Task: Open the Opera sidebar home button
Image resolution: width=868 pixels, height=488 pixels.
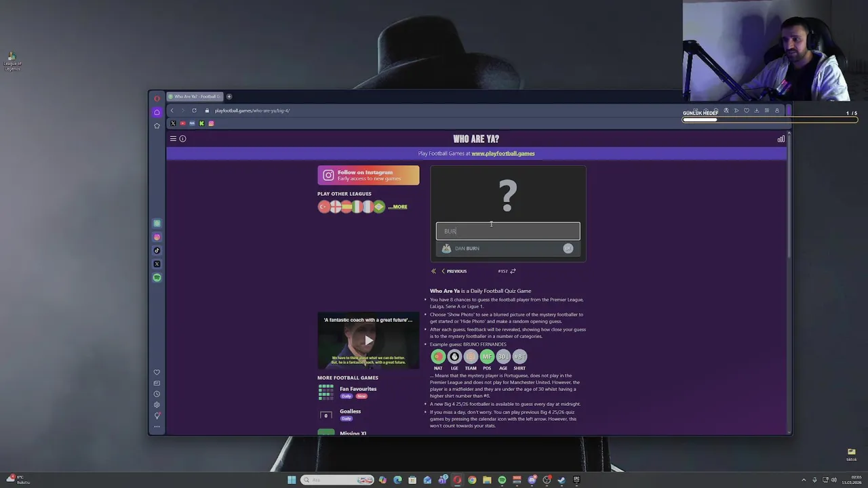Action: pyautogui.click(x=157, y=112)
